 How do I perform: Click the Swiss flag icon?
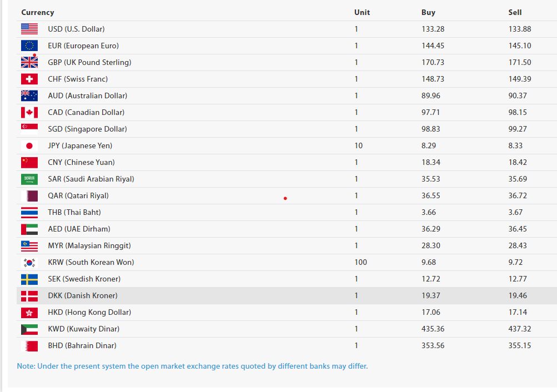pyautogui.click(x=29, y=79)
